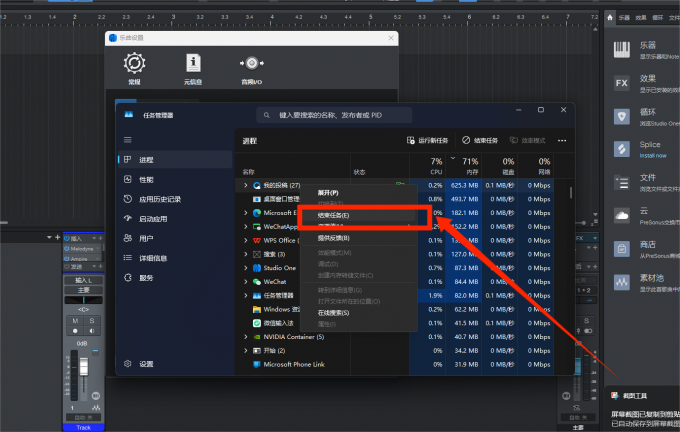Open the 云 cloud browser icon
680x432 pixels.
pyautogui.click(x=621, y=216)
